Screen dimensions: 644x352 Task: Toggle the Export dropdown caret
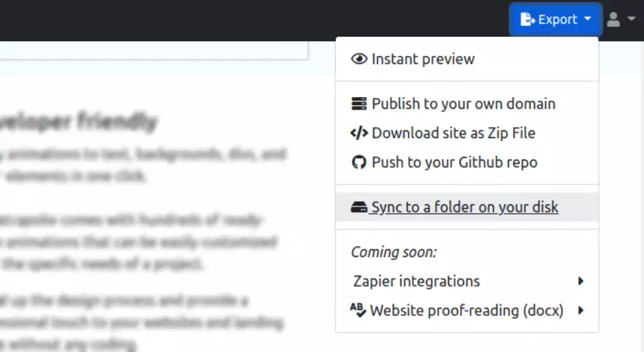click(587, 20)
